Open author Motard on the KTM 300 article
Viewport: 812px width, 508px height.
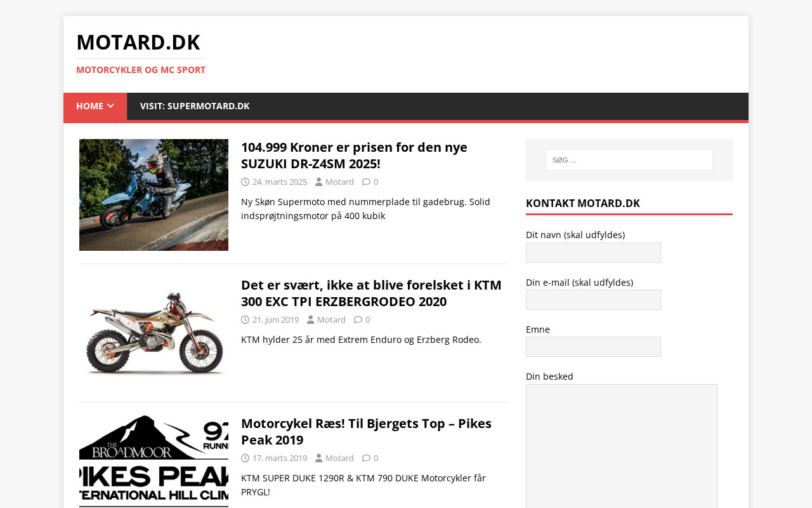pyautogui.click(x=331, y=319)
